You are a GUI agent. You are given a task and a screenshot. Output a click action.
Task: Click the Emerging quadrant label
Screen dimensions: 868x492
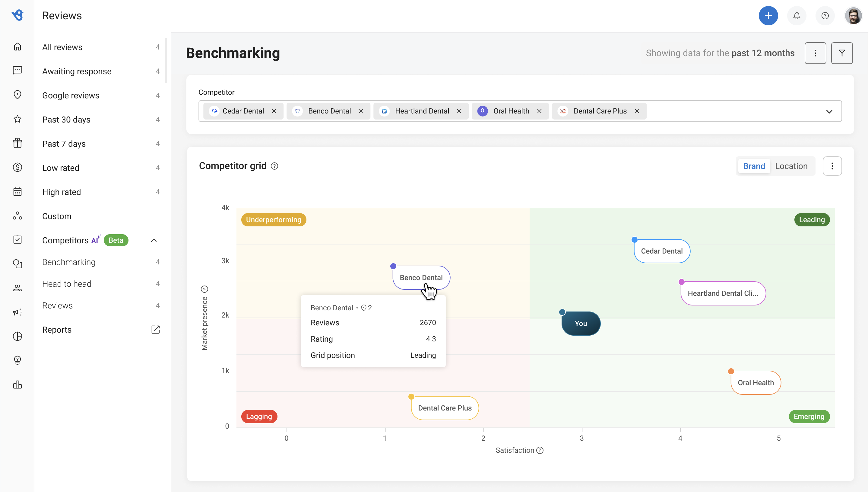(x=809, y=416)
